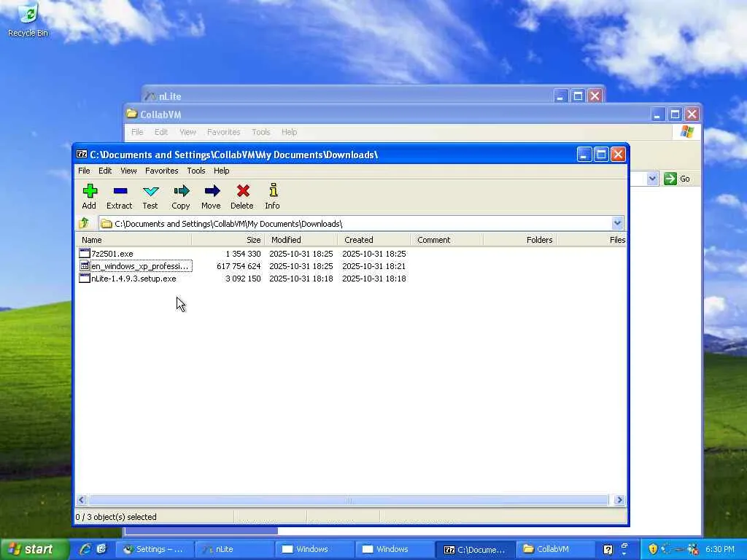Click the horizontal scrollbar left arrow
This screenshot has height=560, width=747.
[82, 499]
